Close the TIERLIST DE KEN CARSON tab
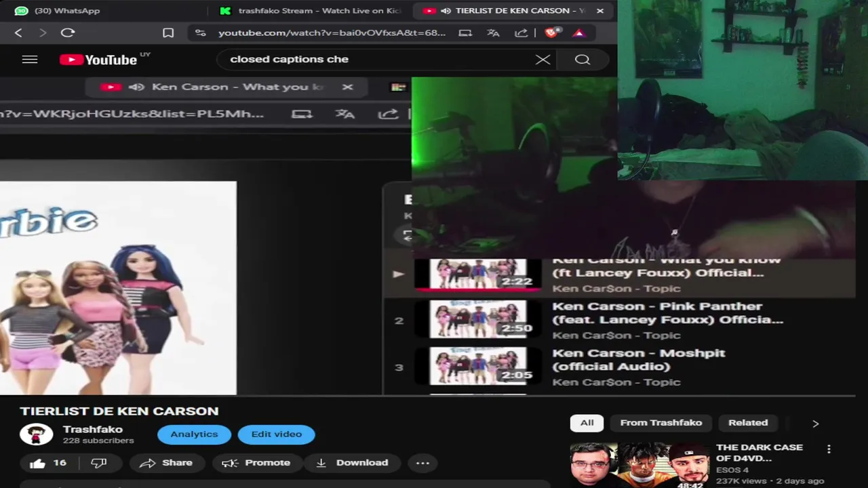Image resolution: width=868 pixels, height=488 pixels. click(x=600, y=11)
